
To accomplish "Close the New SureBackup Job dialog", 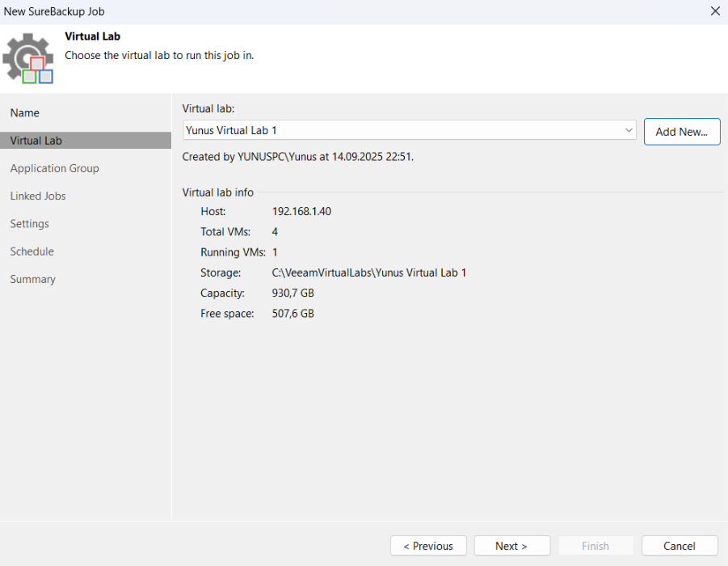I will pos(714,11).
